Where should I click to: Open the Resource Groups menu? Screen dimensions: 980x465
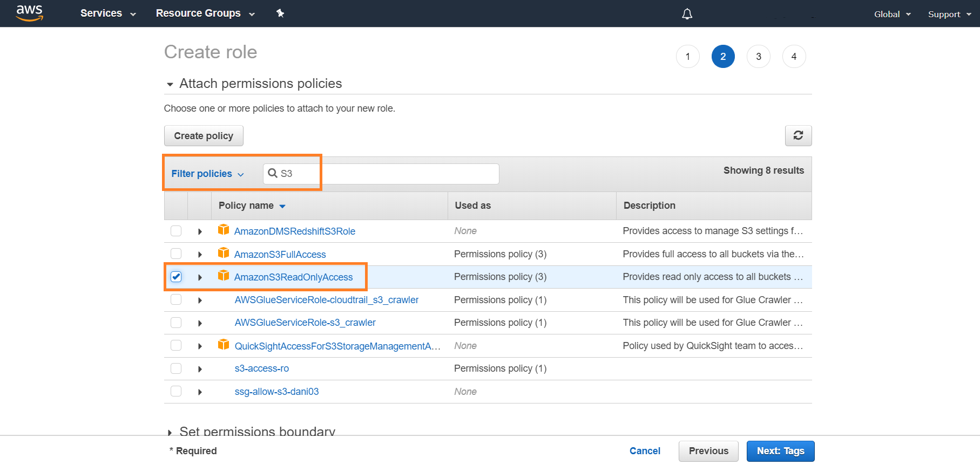[205, 13]
